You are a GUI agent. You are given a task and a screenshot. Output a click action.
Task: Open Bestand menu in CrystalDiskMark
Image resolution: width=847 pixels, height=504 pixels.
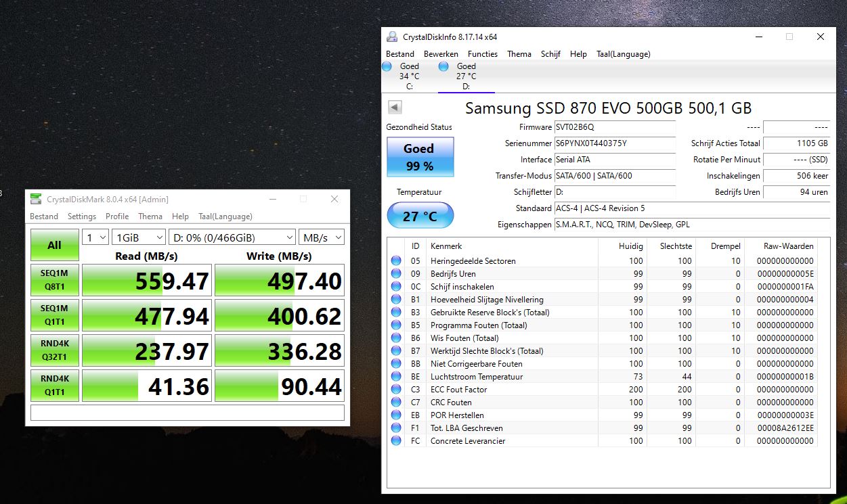(x=44, y=216)
